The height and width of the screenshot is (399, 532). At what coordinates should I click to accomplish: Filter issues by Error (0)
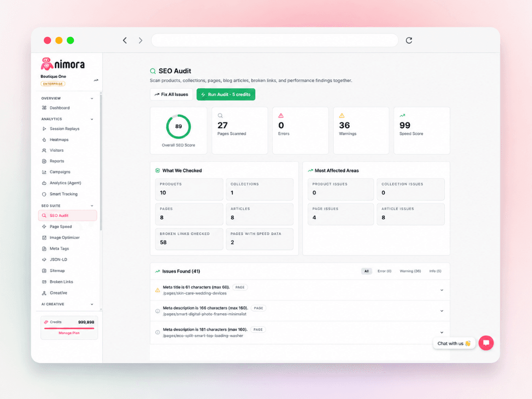[x=384, y=271]
